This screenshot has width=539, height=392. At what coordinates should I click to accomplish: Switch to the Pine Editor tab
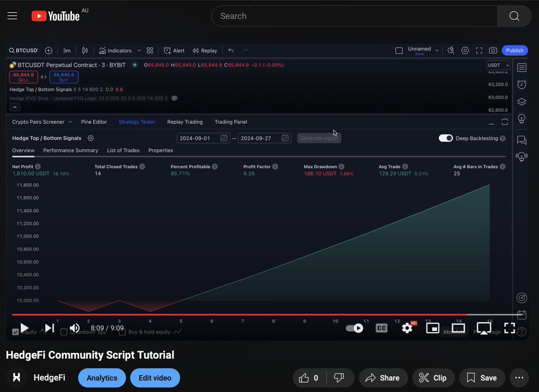tap(94, 122)
